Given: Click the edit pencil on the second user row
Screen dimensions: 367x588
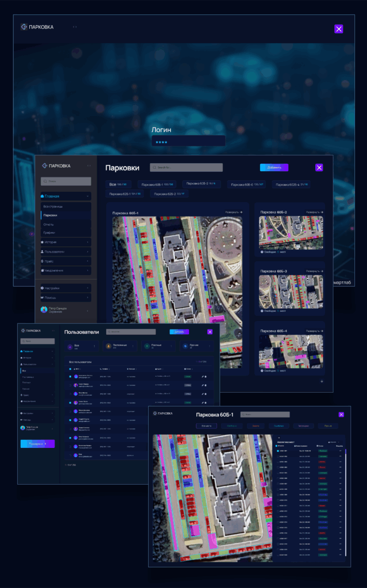Looking at the screenshot, I should 203,385.
